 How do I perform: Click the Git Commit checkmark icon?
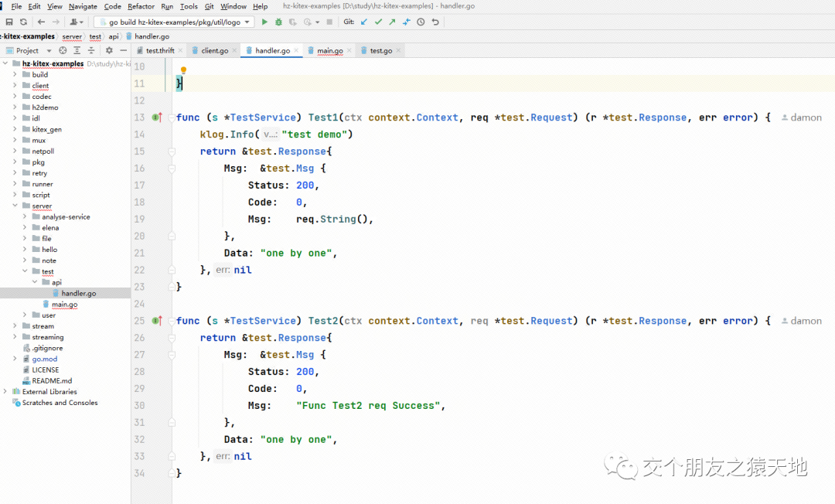[378, 22]
